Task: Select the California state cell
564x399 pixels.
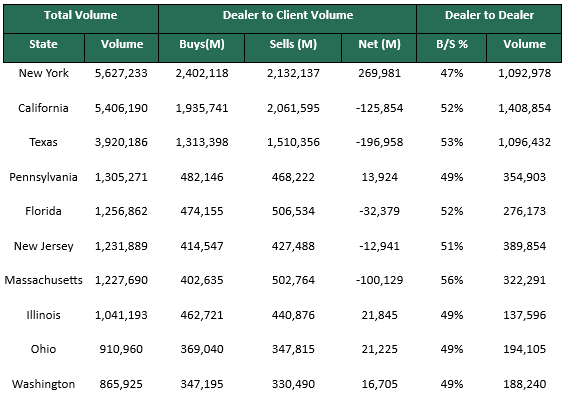Action: (x=44, y=108)
